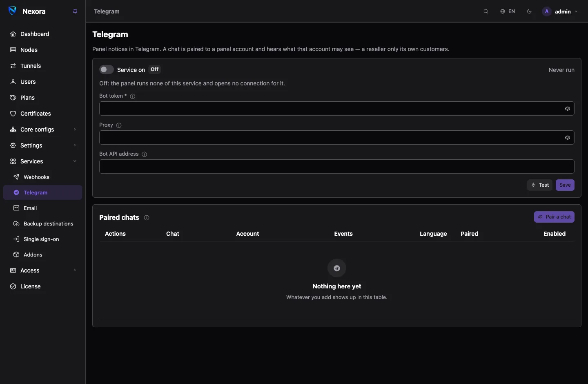Open the Tunnels page
The image size is (588, 384).
coord(43,66)
